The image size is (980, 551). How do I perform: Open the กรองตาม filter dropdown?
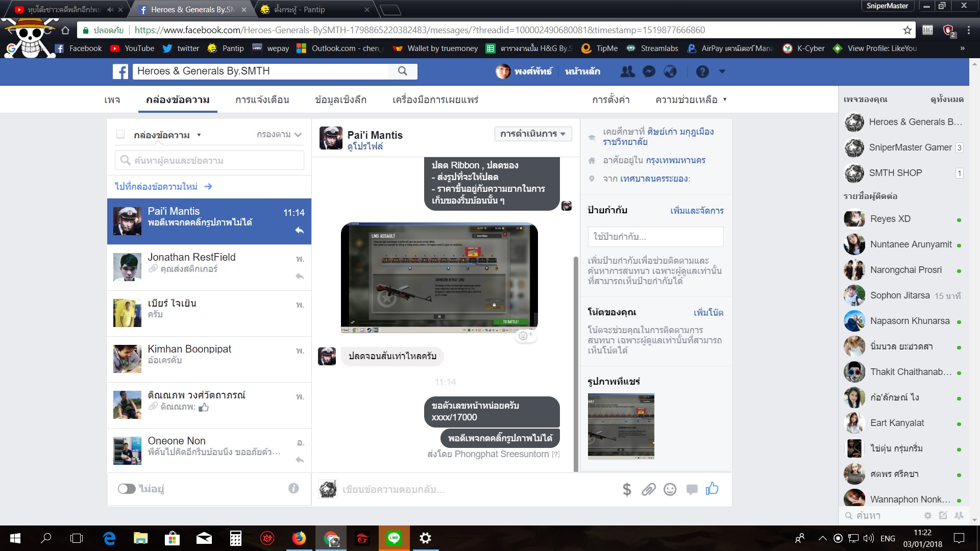(279, 135)
